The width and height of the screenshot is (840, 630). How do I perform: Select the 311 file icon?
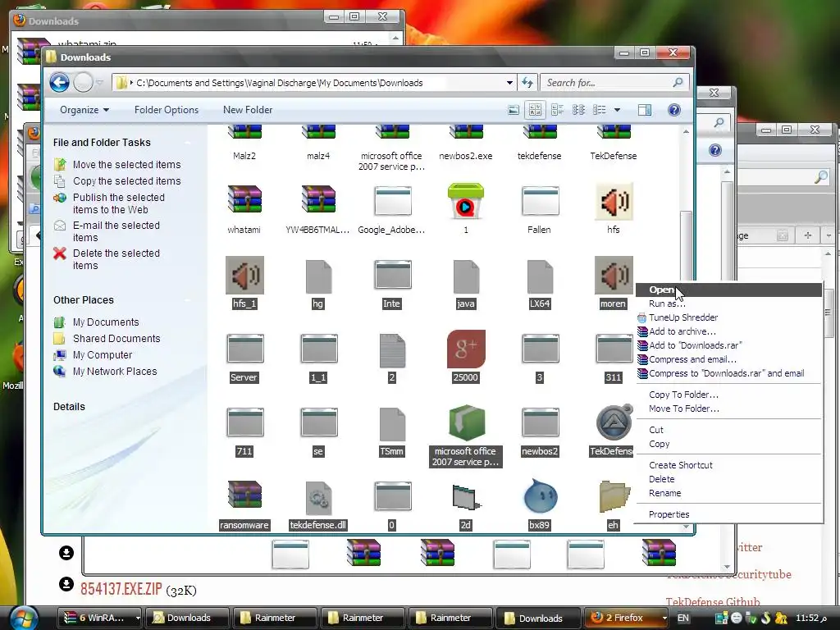coord(614,349)
